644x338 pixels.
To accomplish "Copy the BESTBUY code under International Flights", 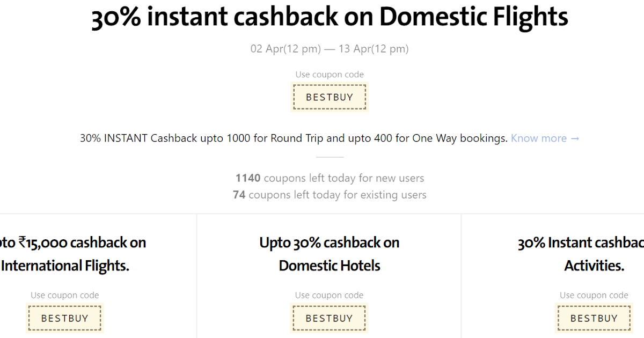I will click(x=64, y=318).
